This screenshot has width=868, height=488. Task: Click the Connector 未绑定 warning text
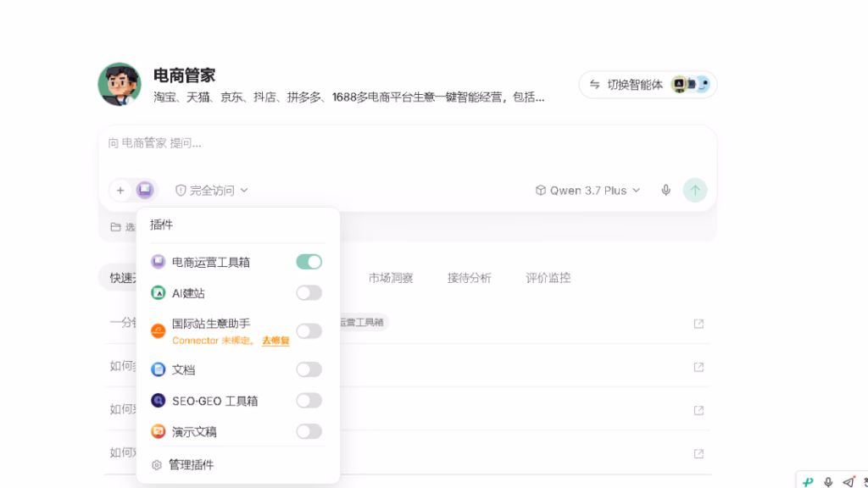tap(213, 341)
